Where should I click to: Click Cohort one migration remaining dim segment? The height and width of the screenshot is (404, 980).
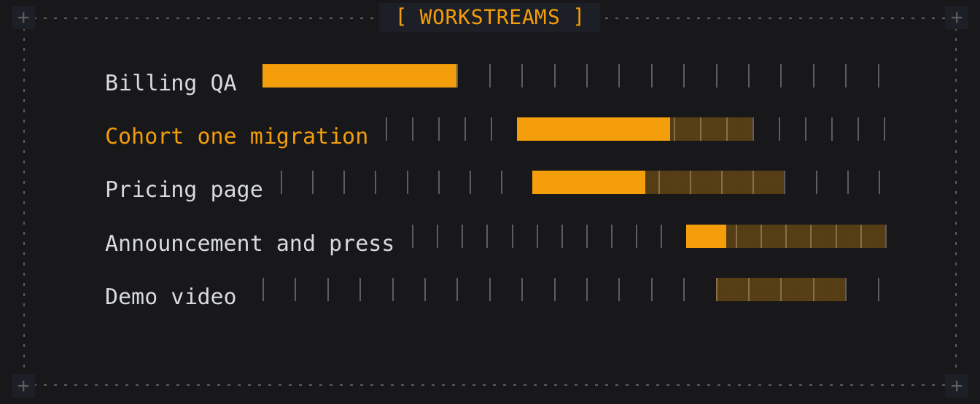point(712,129)
